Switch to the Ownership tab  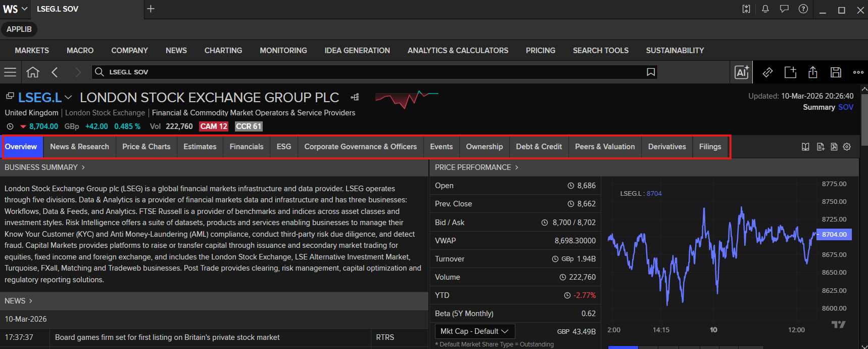coord(485,147)
